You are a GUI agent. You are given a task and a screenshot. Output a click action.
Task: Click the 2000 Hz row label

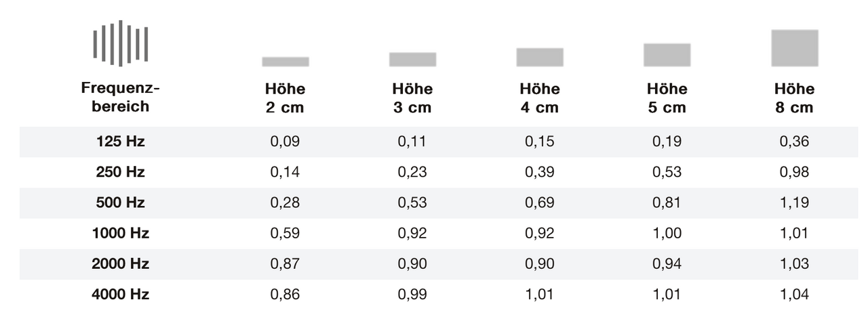pyautogui.click(x=120, y=264)
